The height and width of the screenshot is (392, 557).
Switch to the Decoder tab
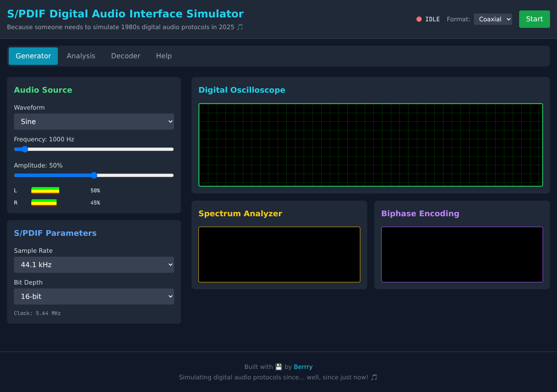tap(125, 56)
